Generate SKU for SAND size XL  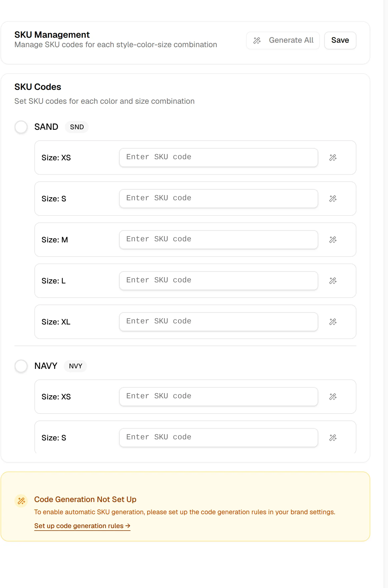click(x=333, y=322)
